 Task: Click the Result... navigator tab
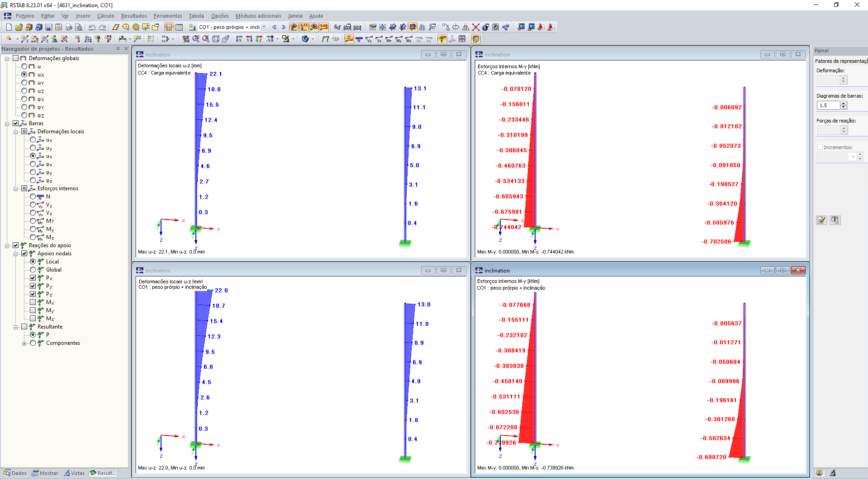pos(103,473)
